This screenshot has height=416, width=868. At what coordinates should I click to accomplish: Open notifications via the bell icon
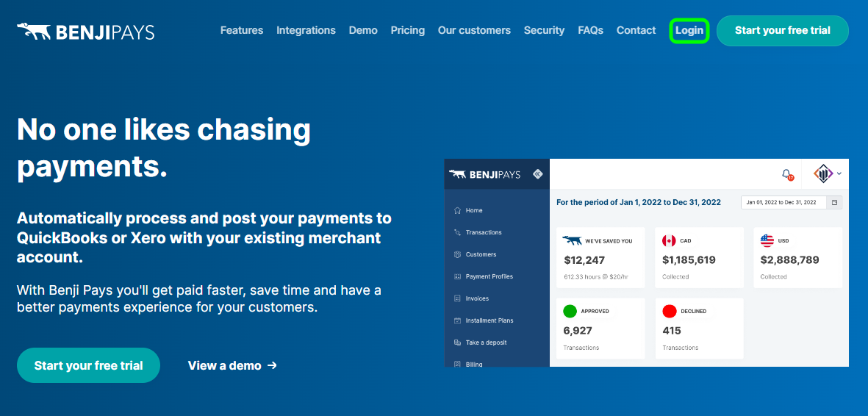pos(787,174)
